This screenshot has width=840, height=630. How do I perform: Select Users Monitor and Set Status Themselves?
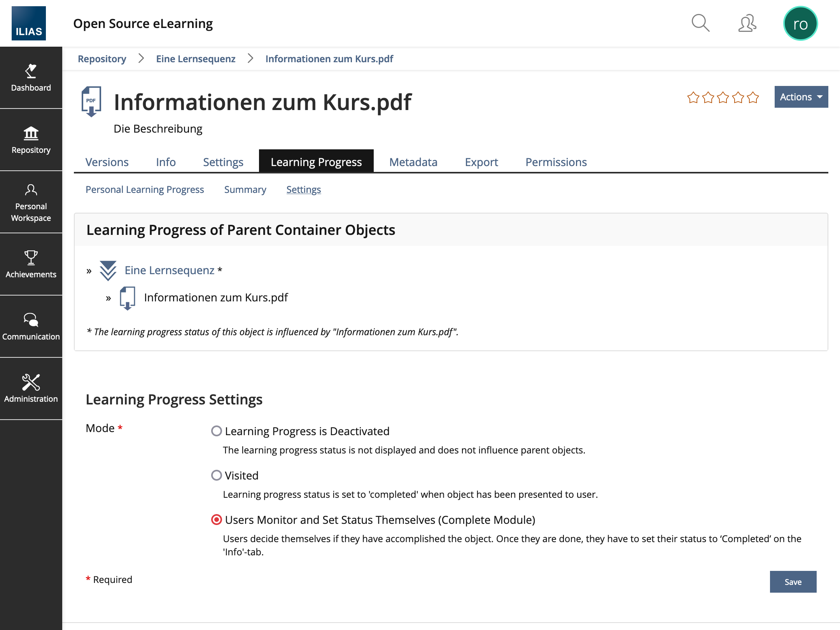(217, 520)
